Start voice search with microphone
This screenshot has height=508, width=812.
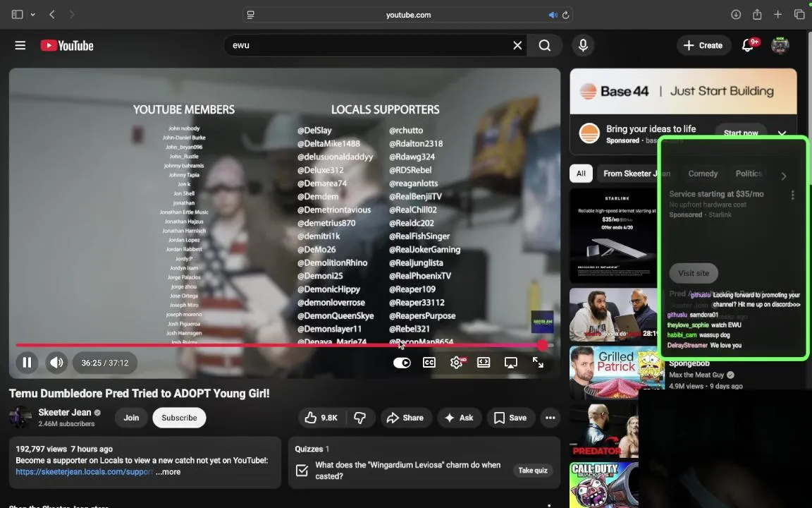click(x=583, y=46)
